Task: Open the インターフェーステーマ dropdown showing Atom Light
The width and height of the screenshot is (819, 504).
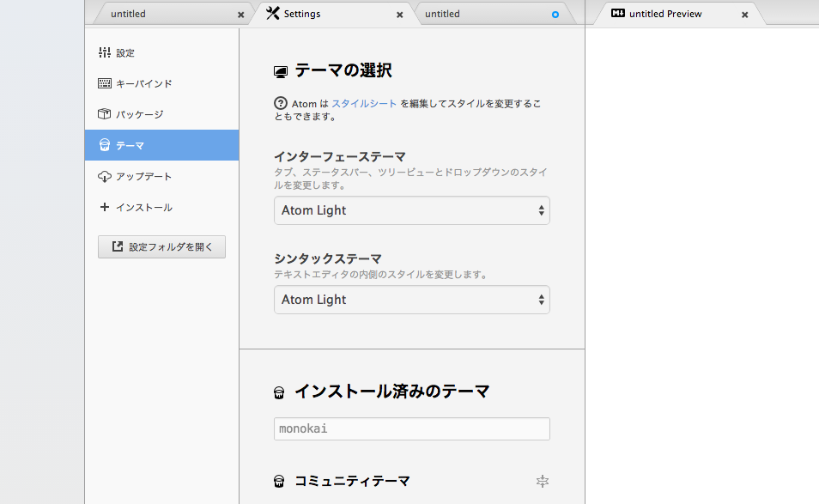Action: (x=411, y=210)
